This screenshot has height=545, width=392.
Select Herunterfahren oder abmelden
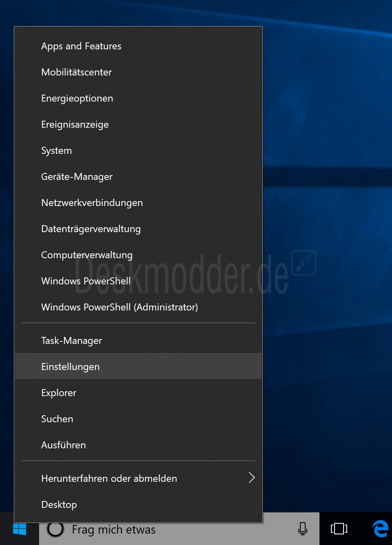point(139,479)
